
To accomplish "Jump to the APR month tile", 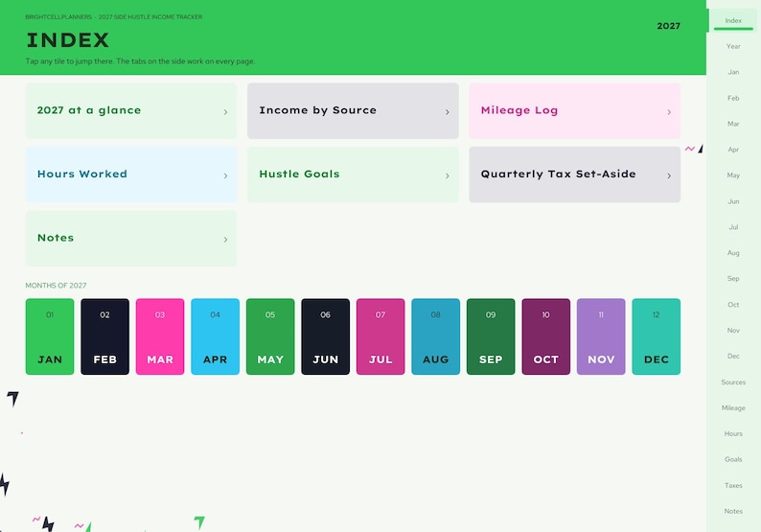I will (x=215, y=336).
